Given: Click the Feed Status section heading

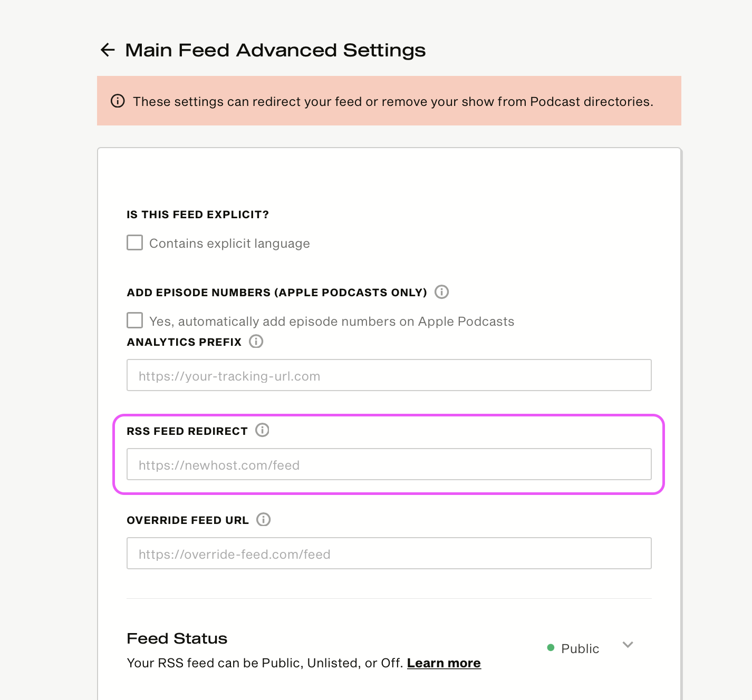Looking at the screenshot, I should (177, 639).
